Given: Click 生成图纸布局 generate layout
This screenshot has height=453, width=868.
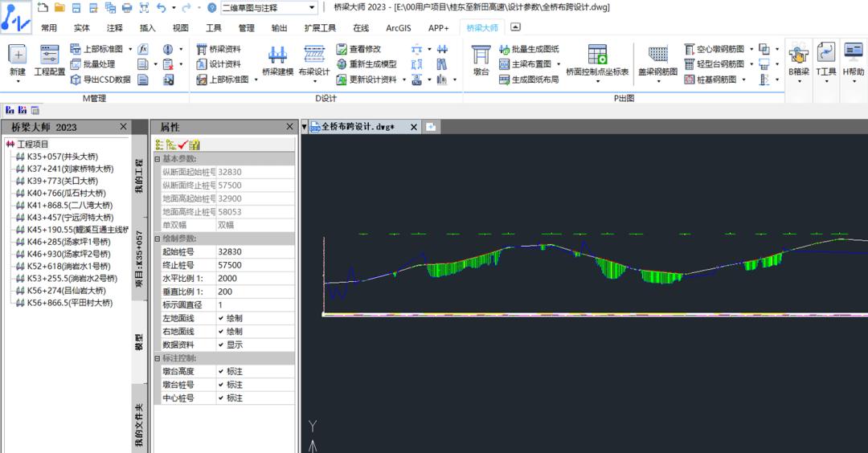Looking at the screenshot, I should (x=529, y=80).
